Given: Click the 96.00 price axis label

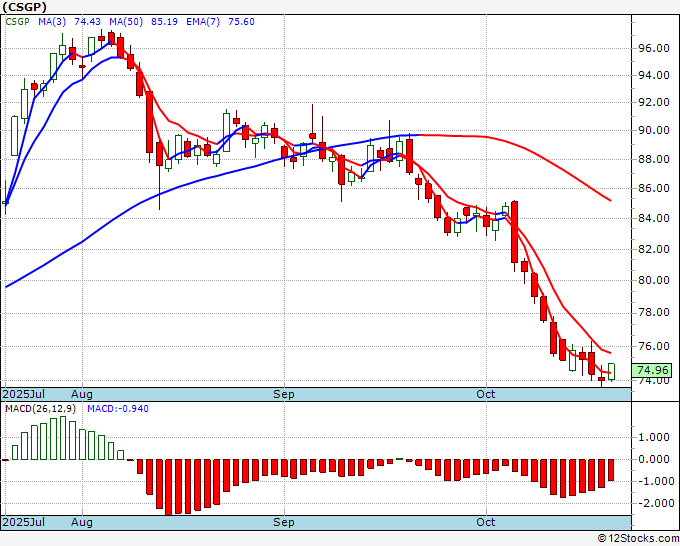Looking at the screenshot, I should [654, 48].
